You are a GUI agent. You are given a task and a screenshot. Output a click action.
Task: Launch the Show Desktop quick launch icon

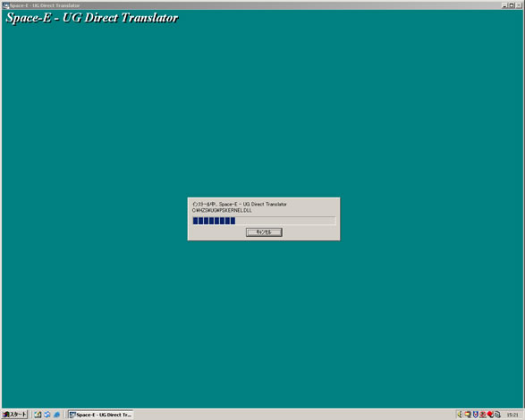(38, 415)
